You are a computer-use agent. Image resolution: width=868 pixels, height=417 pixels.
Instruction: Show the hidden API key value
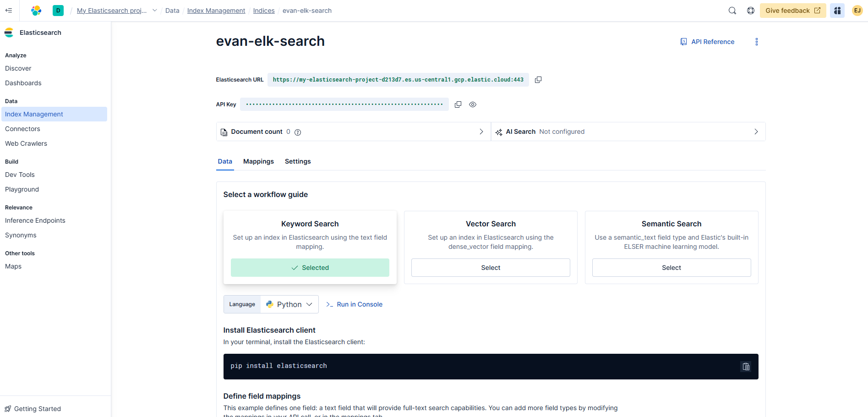[x=473, y=104]
